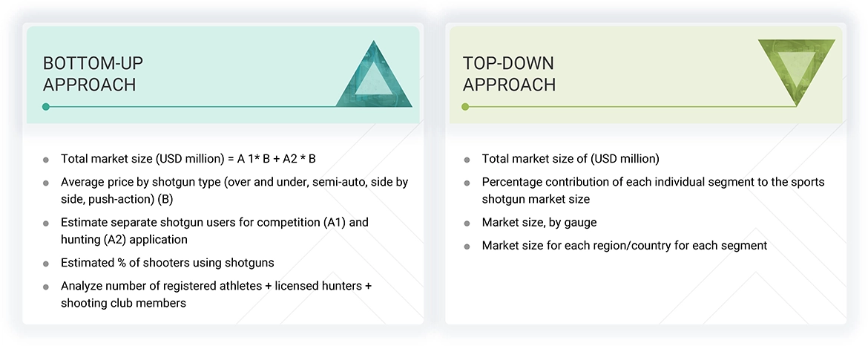Click Market size, by gauge text
868x346 pixels.
click(x=539, y=223)
